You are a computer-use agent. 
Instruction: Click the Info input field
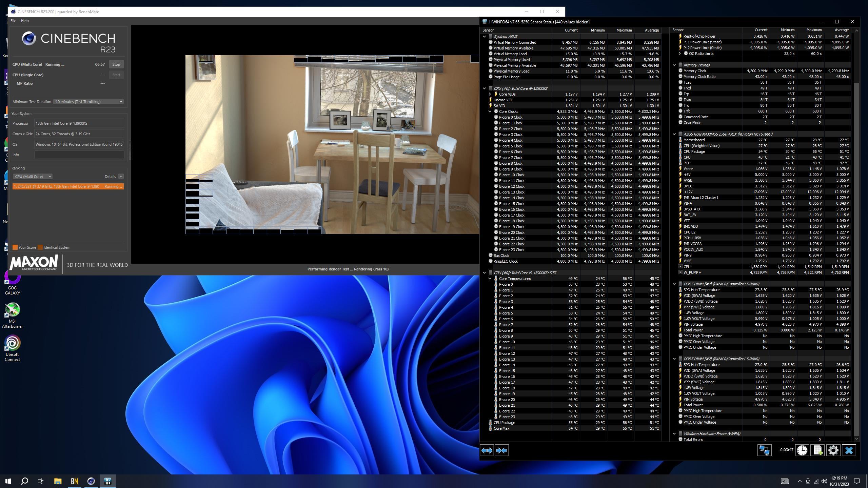[79, 155]
